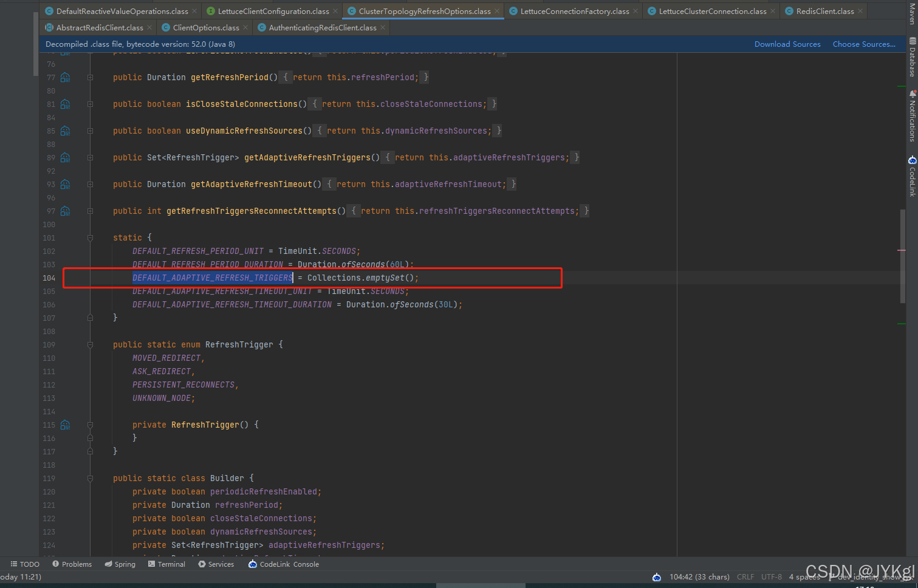Open the Notifications side panel
918x588 pixels.
coord(912,116)
